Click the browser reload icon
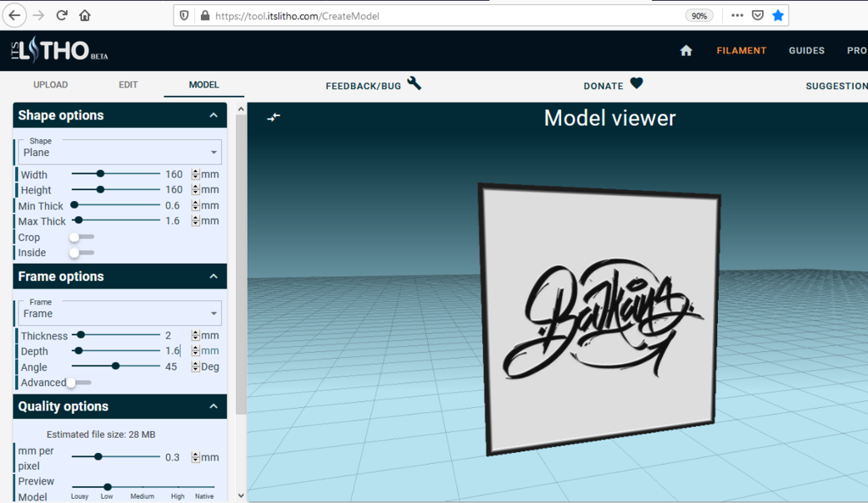This screenshot has width=868, height=503. (x=61, y=15)
